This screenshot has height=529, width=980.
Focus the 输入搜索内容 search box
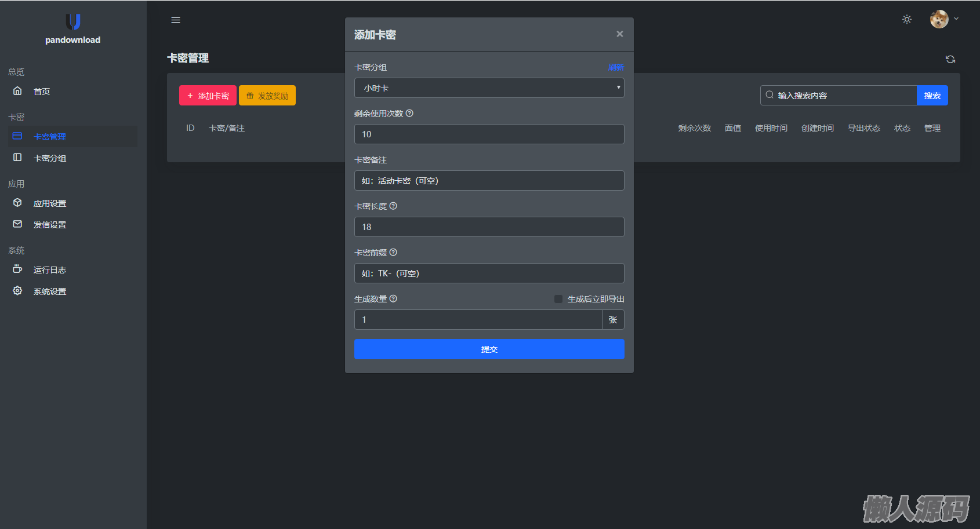pos(839,96)
